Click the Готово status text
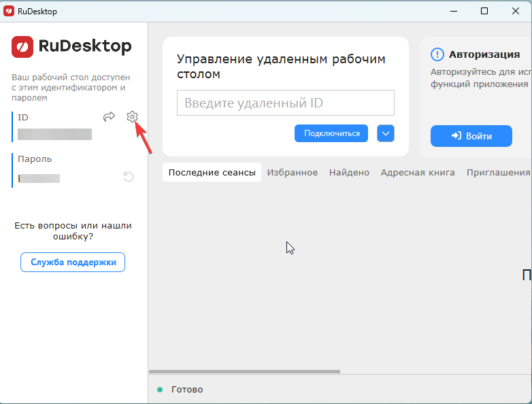Viewport: 532px width, 404px height. pos(187,390)
